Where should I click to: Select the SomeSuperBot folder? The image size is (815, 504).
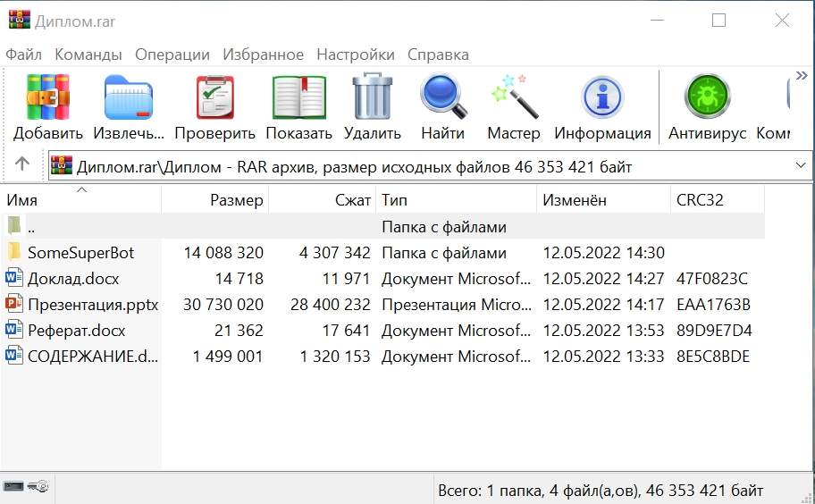(80, 253)
